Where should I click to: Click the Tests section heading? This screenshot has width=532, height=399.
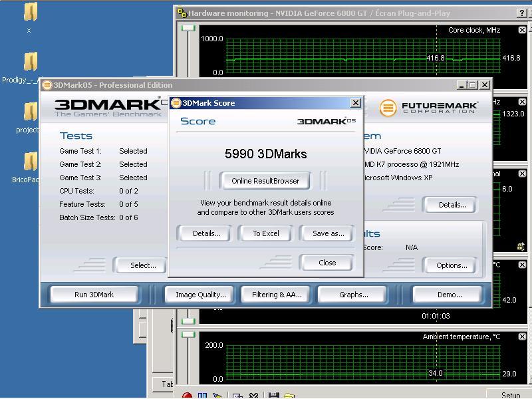pos(76,136)
